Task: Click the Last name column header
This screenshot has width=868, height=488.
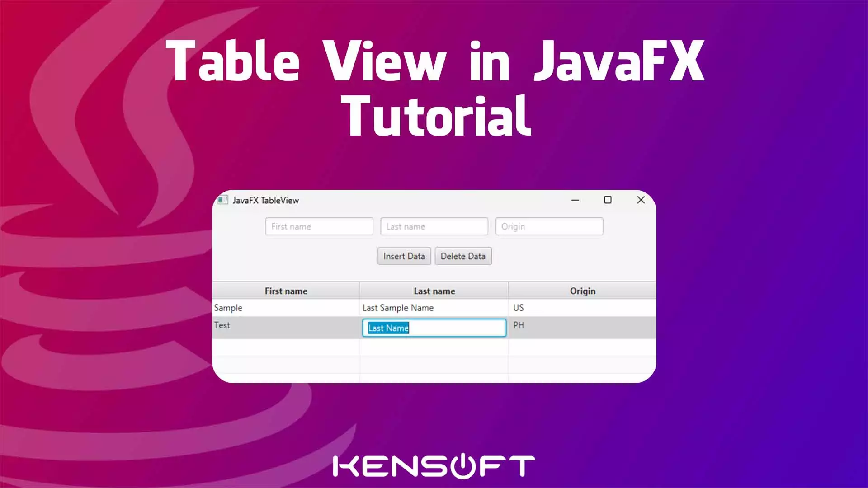Action: pyautogui.click(x=434, y=291)
